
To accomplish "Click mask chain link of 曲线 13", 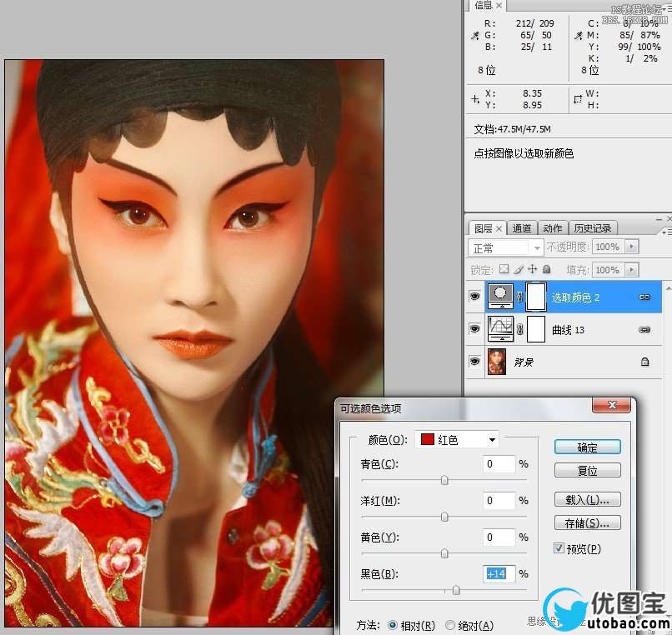I will (x=519, y=329).
